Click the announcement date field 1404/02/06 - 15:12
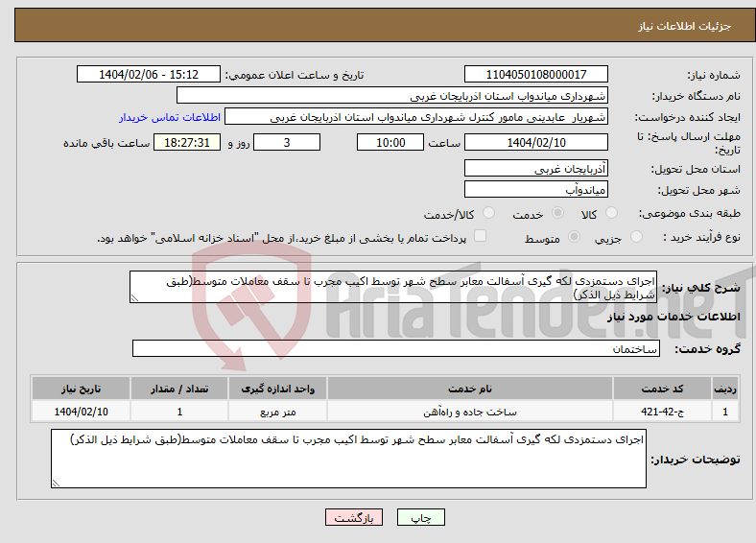Image resolution: width=756 pixels, height=543 pixels. 149,74
